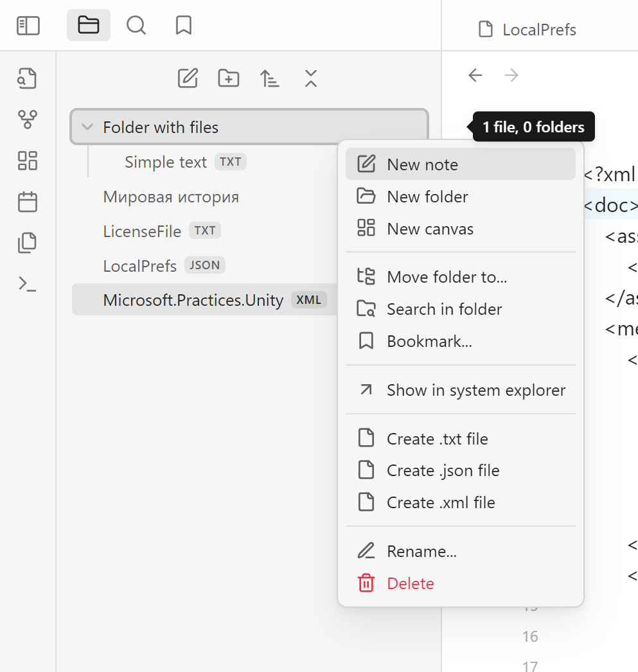Insert template ribbon icon
This screenshot has width=638, height=672.
pos(28,243)
